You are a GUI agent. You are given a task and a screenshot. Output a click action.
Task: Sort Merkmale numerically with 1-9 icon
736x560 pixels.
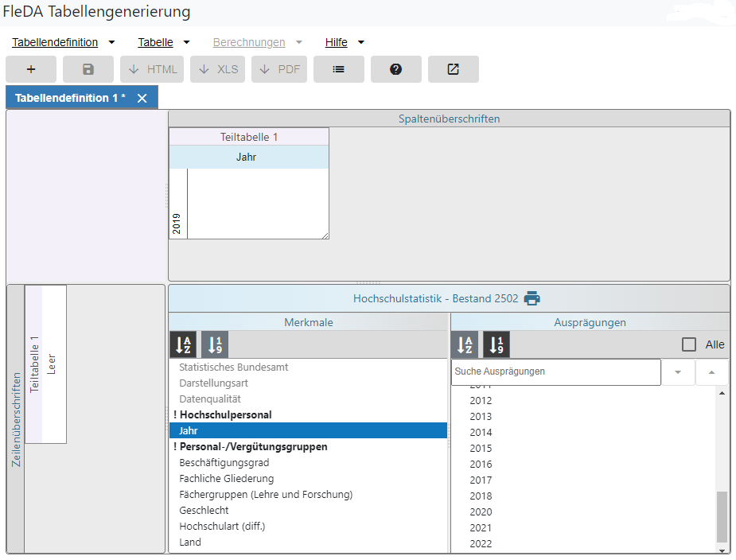[x=215, y=344]
